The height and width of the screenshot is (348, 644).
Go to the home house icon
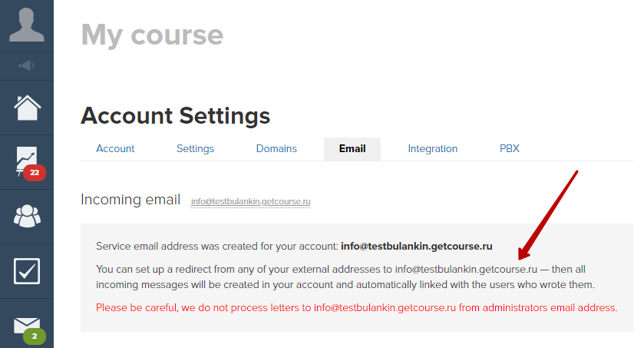(27, 108)
